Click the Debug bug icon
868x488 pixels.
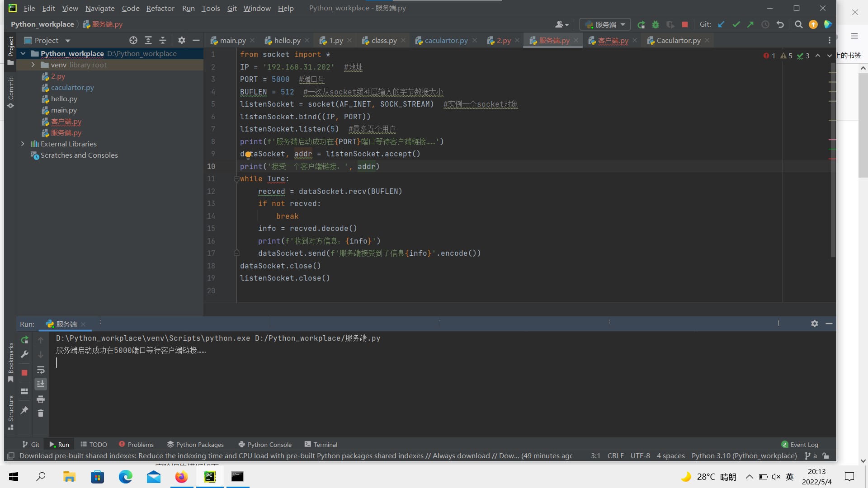pyautogui.click(x=656, y=24)
